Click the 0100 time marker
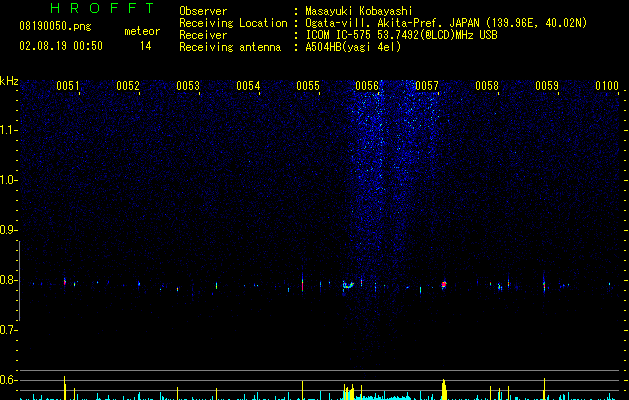 tap(607, 85)
